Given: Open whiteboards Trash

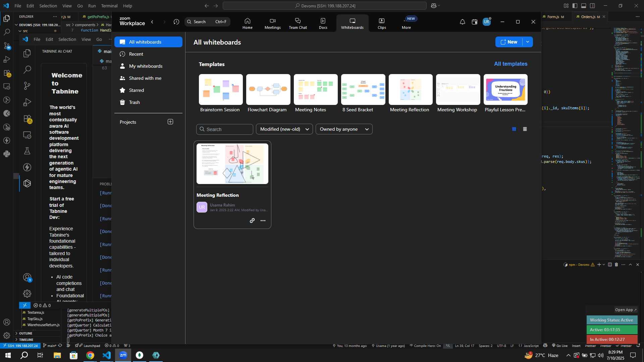Looking at the screenshot, I should click(148, 102).
